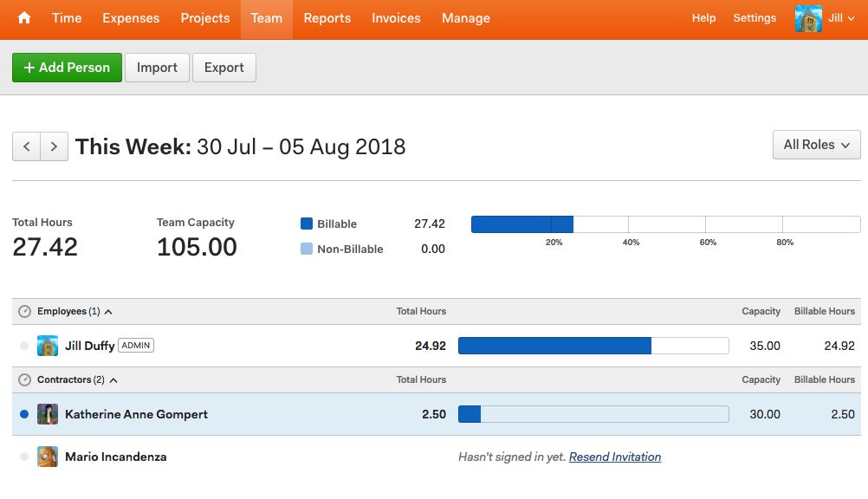
Task: Toggle status dot next to Jill Duffy
Action: [x=24, y=346]
